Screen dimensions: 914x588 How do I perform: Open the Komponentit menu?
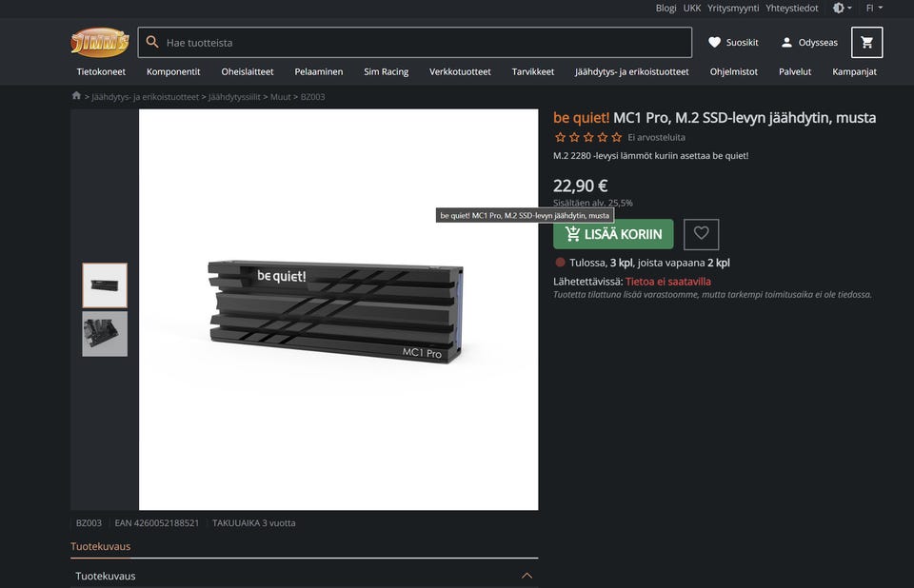(173, 71)
